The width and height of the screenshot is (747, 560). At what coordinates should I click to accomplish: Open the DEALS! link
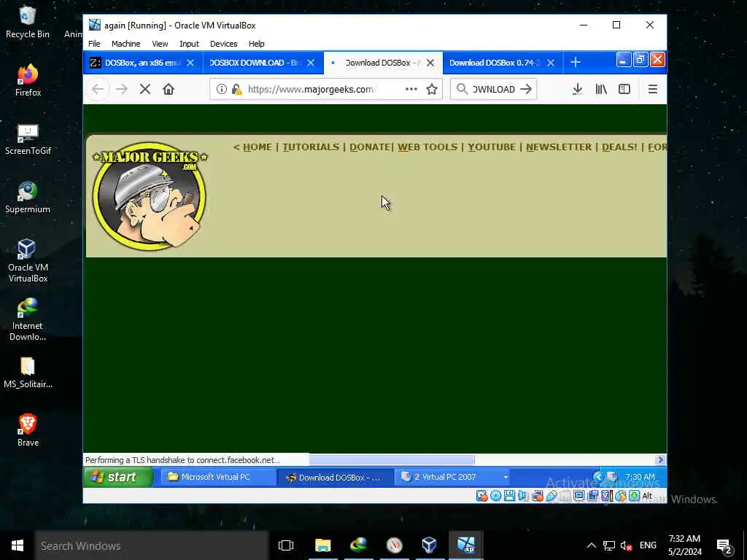point(619,147)
